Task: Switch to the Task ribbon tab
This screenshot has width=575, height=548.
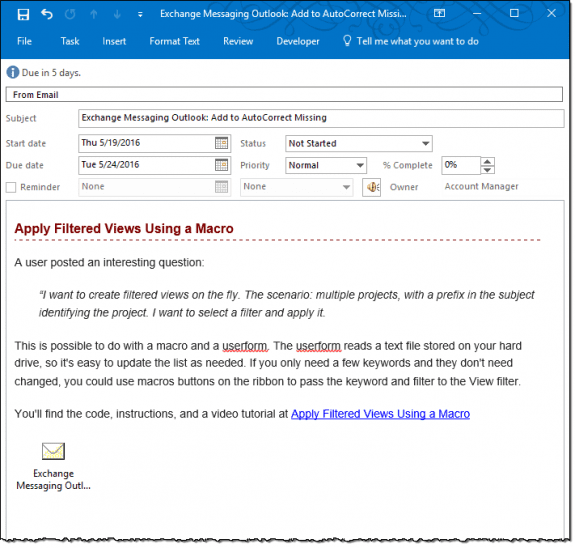Action: [70, 41]
